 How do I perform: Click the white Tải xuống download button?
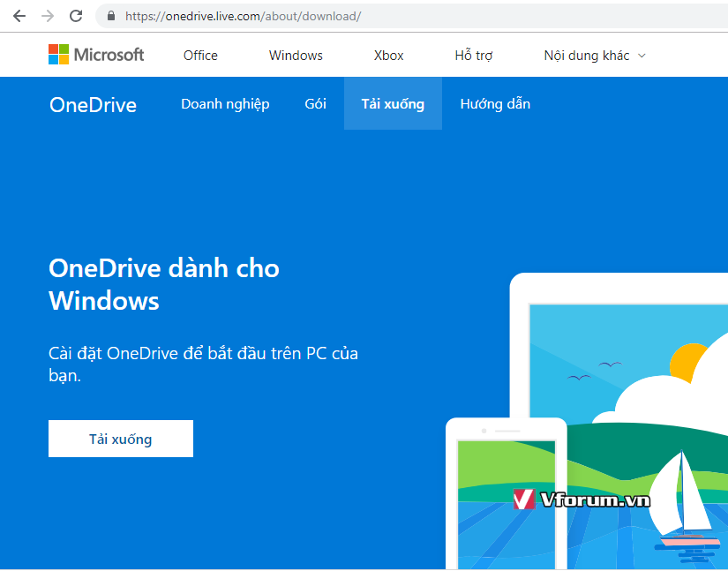click(121, 439)
